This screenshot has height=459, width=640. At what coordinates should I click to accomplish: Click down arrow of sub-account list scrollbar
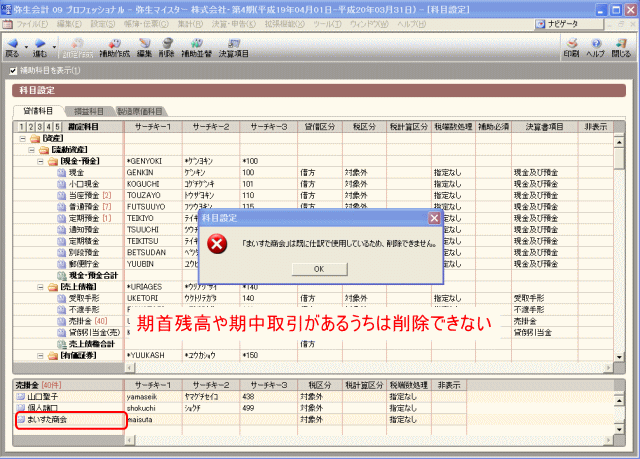click(x=619, y=429)
